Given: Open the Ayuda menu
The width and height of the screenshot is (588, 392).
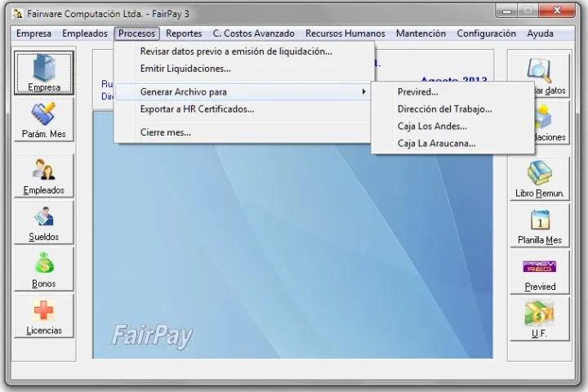Looking at the screenshot, I should 540,33.
